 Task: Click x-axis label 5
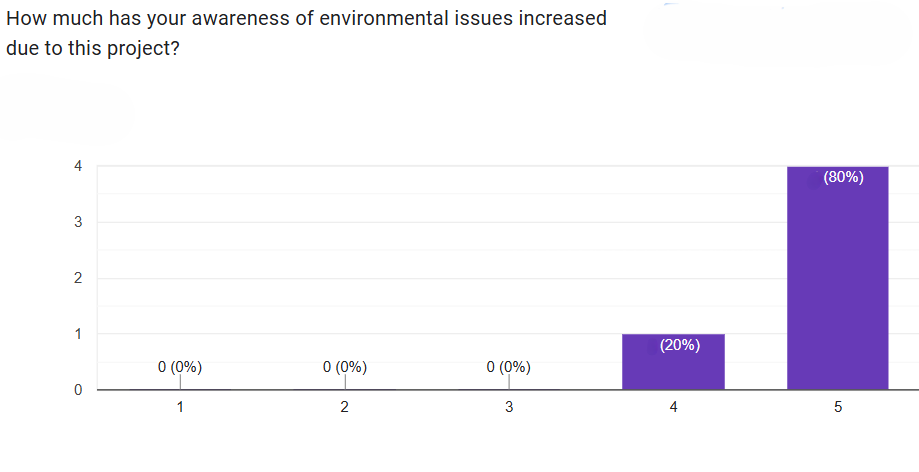tap(838, 407)
